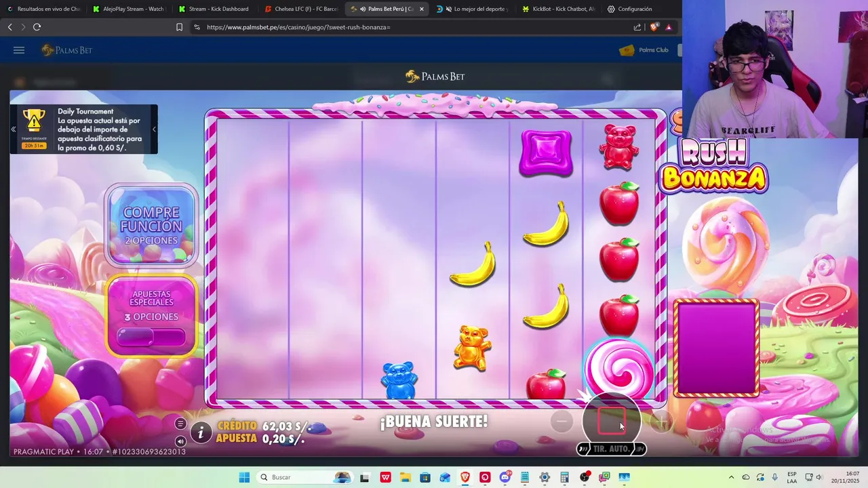The height and width of the screenshot is (488, 868).
Task: Collapse Daily Tournament panel left chevron
Action: coord(13,129)
